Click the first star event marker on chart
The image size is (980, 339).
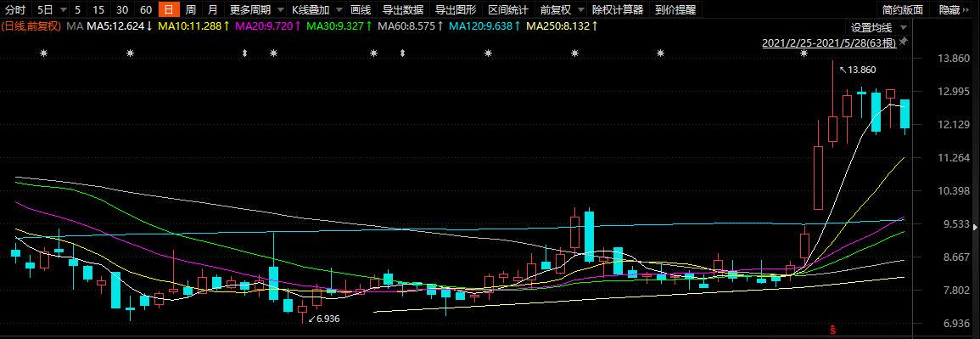point(44,54)
